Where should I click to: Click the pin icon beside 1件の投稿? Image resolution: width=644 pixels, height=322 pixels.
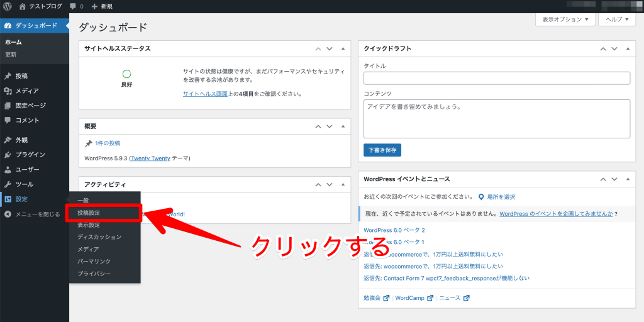coord(88,143)
